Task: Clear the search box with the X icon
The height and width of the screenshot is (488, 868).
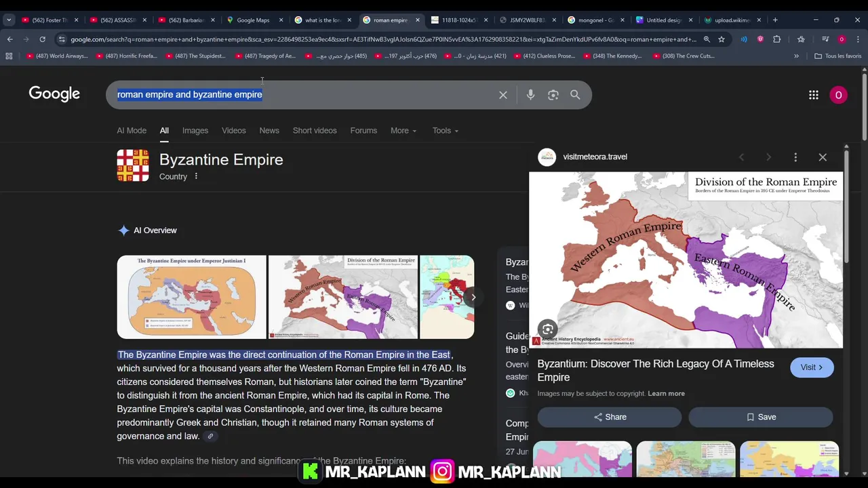Action: pyautogui.click(x=502, y=95)
